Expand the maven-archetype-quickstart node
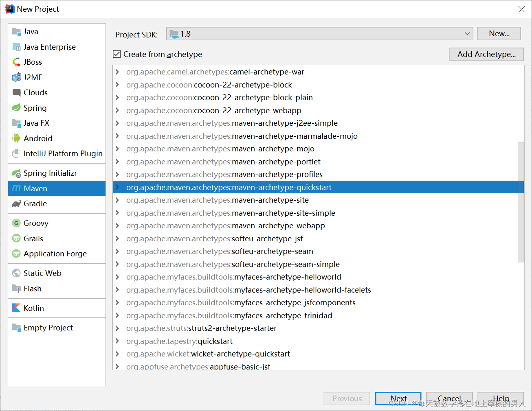Viewport: 532px width, 411px height. 117,187
